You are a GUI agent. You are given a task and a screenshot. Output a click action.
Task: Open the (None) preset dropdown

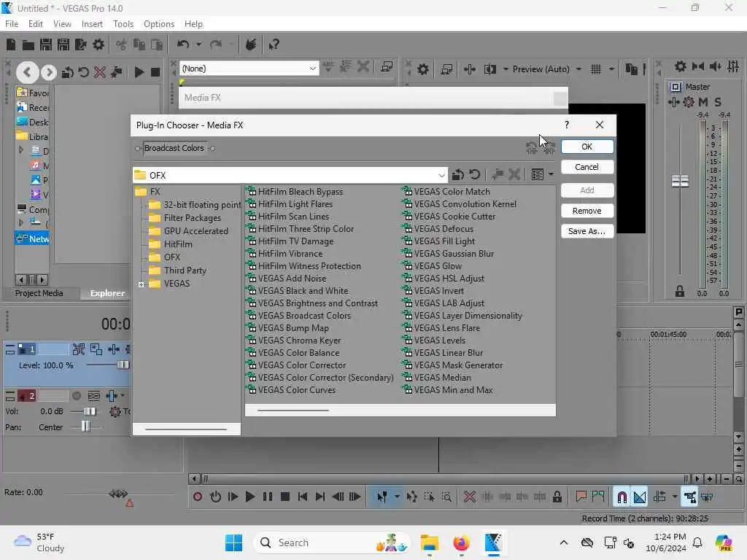point(312,69)
